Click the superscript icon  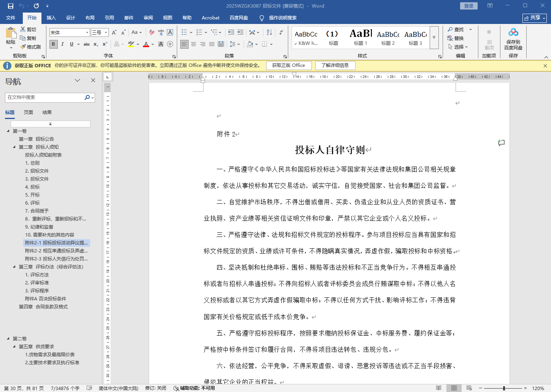[x=105, y=44]
